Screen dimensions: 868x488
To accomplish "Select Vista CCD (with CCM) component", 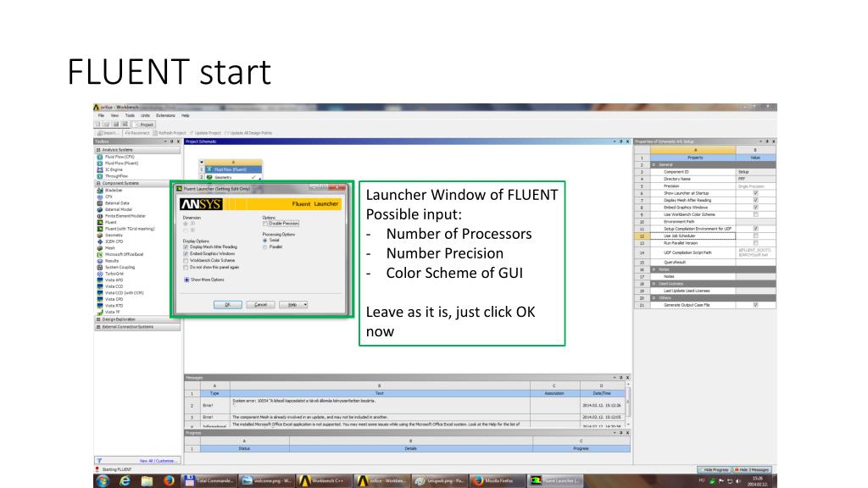I will pyautogui.click(x=124, y=292).
